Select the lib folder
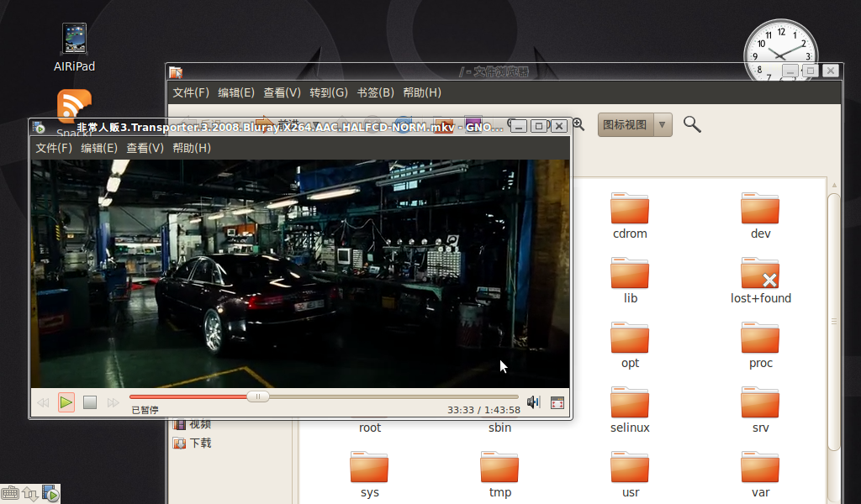This screenshot has height=504, width=861. tap(630, 281)
